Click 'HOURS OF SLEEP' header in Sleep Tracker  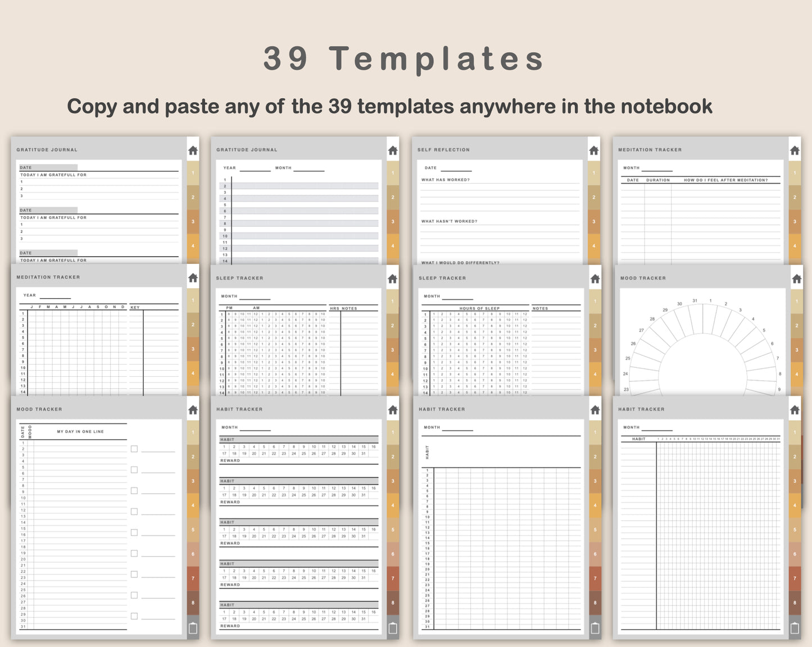click(479, 308)
